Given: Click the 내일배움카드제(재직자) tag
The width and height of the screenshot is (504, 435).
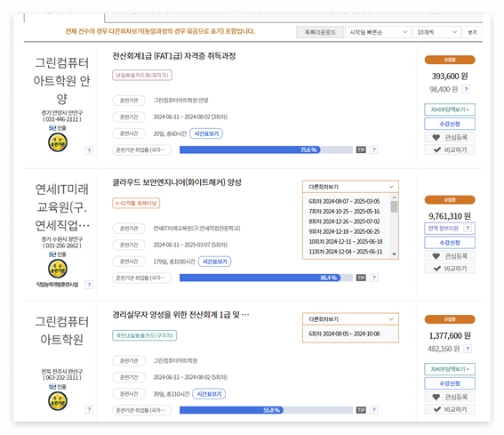Looking at the screenshot, I should tap(142, 76).
